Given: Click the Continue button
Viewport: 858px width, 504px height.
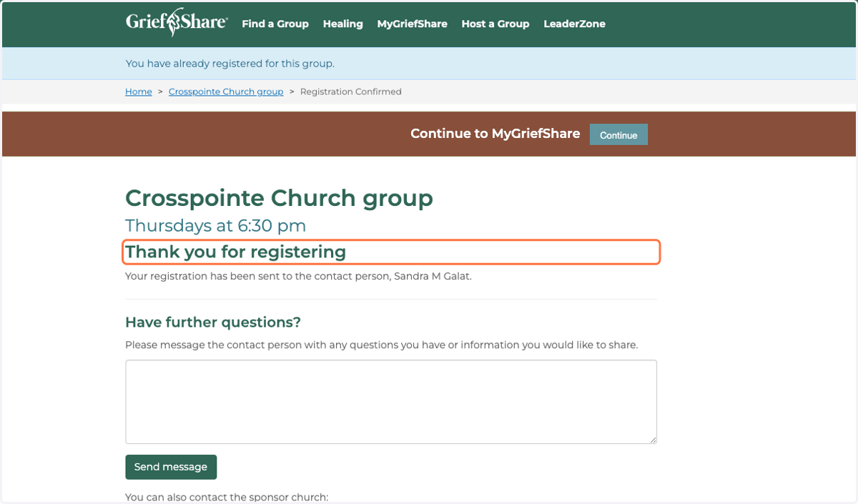Looking at the screenshot, I should pos(618,134).
